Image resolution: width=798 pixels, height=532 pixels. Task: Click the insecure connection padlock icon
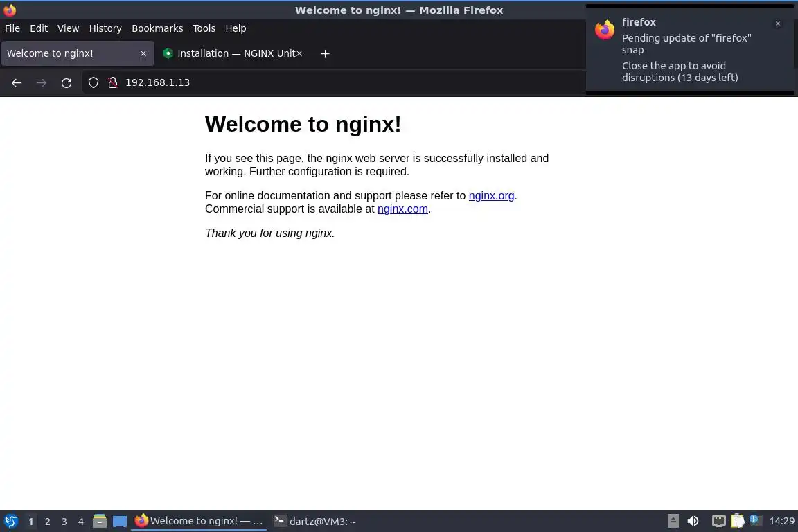click(x=112, y=82)
